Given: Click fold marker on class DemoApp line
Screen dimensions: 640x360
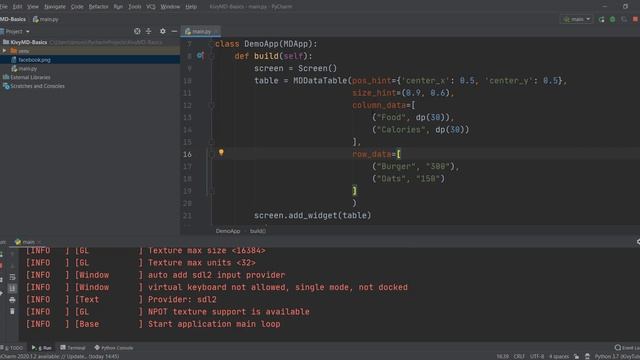Looking at the screenshot, I should pyautogui.click(x=211, y=44).
